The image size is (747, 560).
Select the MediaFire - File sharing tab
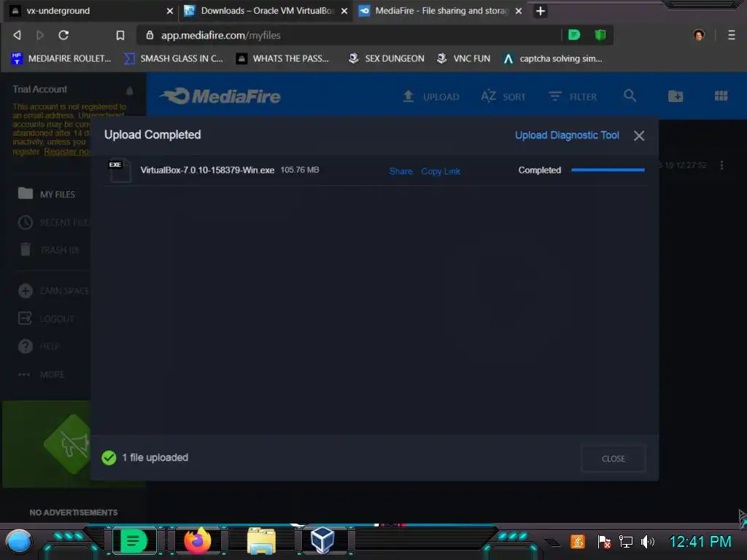[x=441, y=11]
